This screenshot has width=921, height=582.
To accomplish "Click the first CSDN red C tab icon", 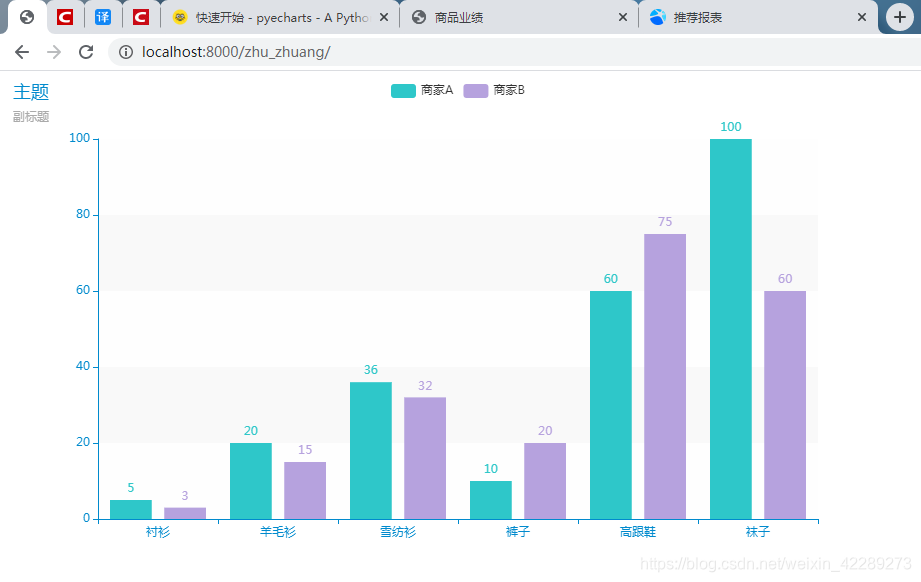I will [x=65, y=16].
